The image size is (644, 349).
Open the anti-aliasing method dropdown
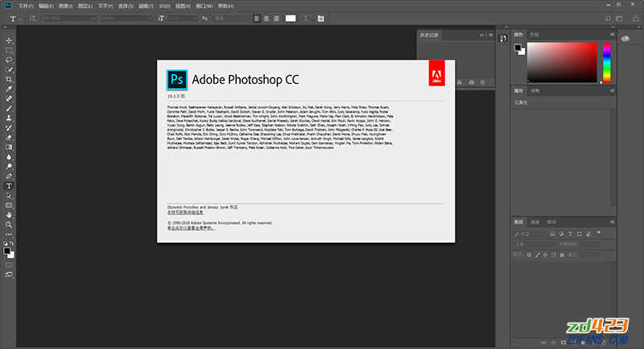[x=230, y=19]
